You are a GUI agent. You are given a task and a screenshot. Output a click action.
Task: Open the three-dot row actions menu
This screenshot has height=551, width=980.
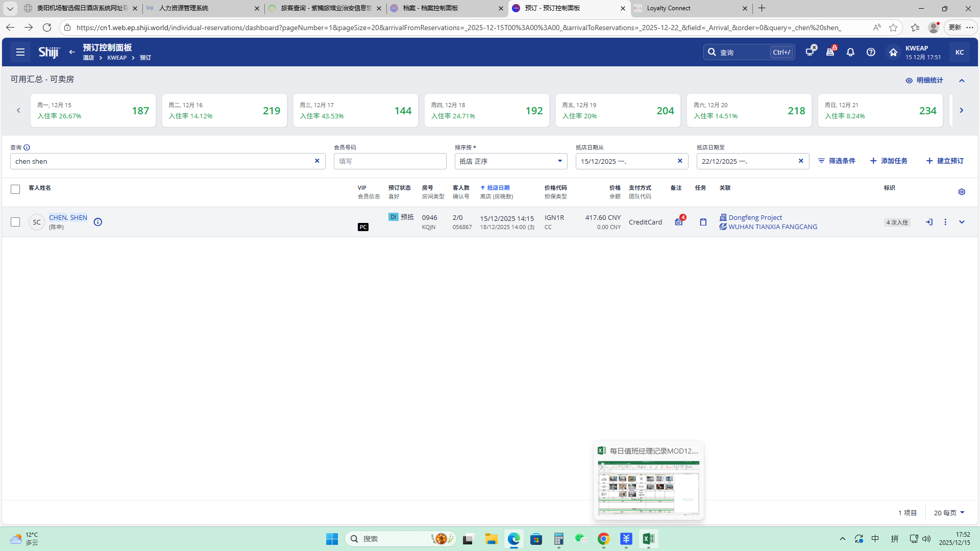pyautogui.click(x=945, y=222)
